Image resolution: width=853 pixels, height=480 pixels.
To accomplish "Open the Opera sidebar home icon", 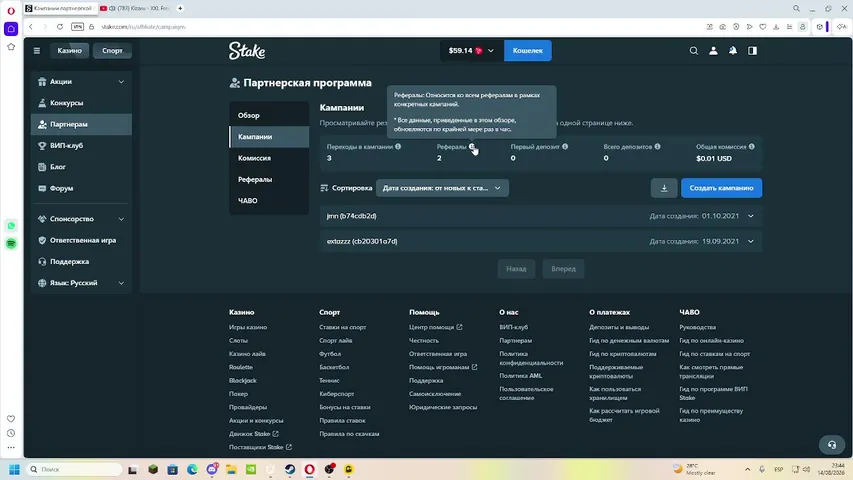I will click(11, 29).
